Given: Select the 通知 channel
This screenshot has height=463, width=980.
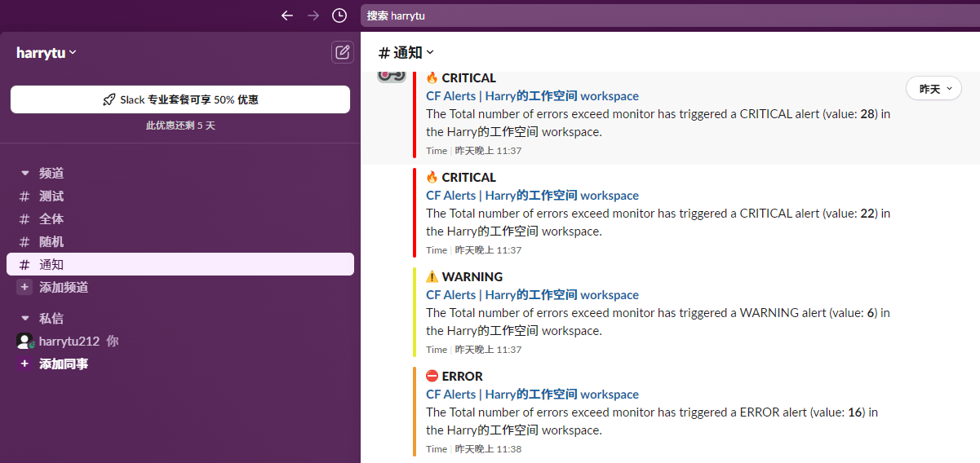Looking at the screenshot, I should point(180,264).
